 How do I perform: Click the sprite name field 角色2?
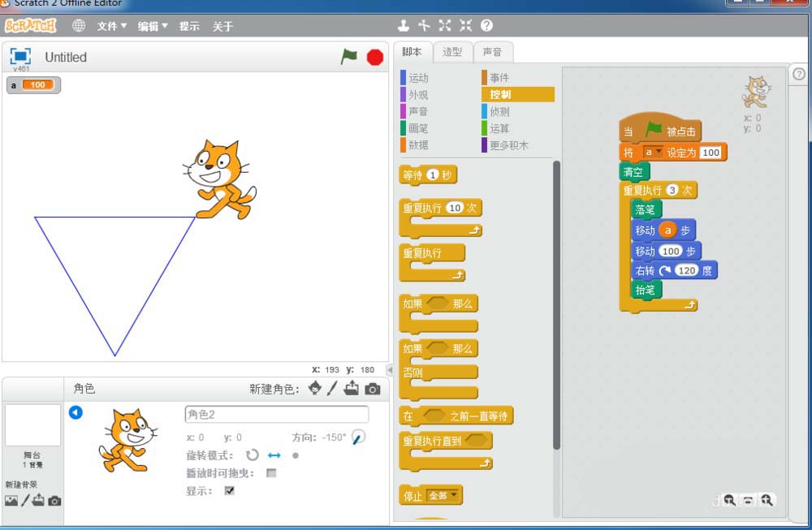[277, 414]
